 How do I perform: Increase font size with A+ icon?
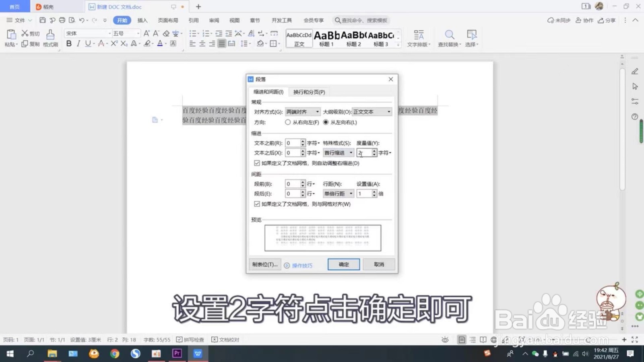[x=147, y=33]
